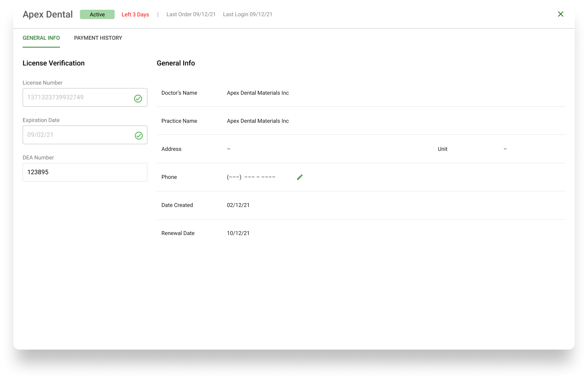Click the Date Created value 02/12/21
588x380 pixels.
click(238, 205)
